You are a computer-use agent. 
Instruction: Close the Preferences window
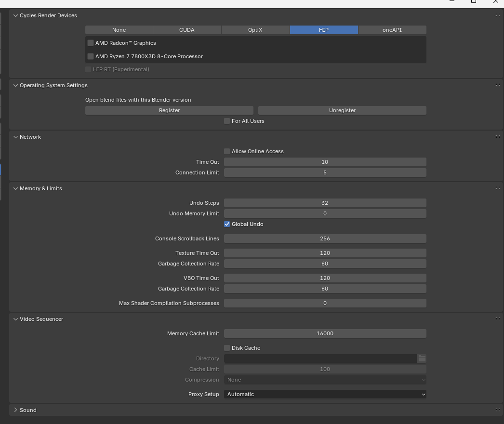(x=496, y=1)
